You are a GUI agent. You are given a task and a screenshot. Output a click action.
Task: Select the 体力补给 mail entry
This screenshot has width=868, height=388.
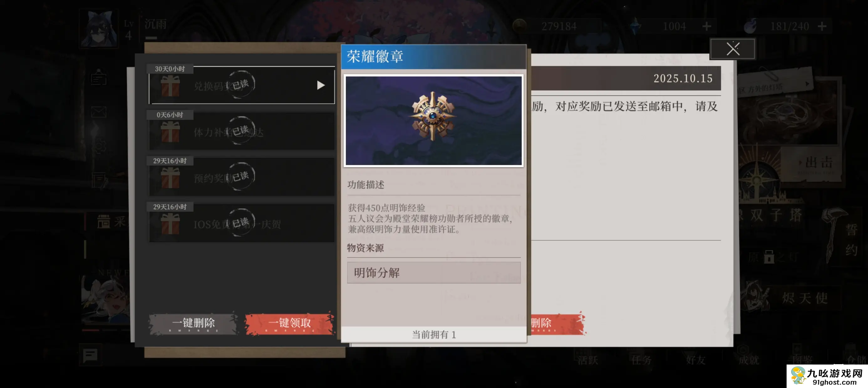[x=242, y=131]
